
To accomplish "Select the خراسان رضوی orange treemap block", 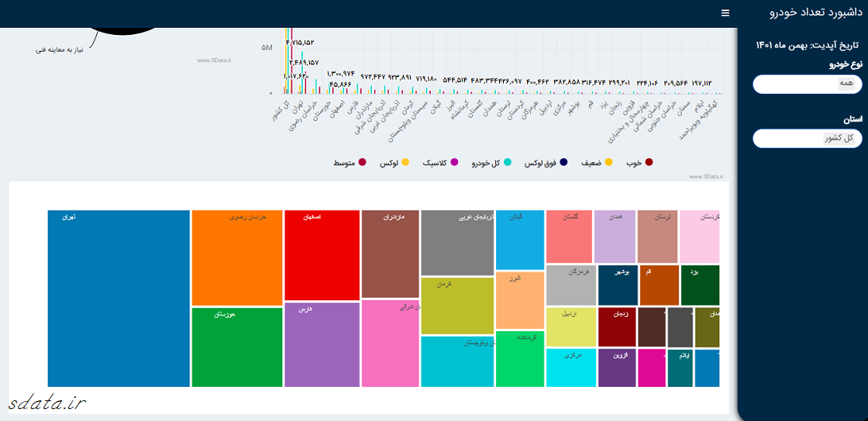I will 237,257.
